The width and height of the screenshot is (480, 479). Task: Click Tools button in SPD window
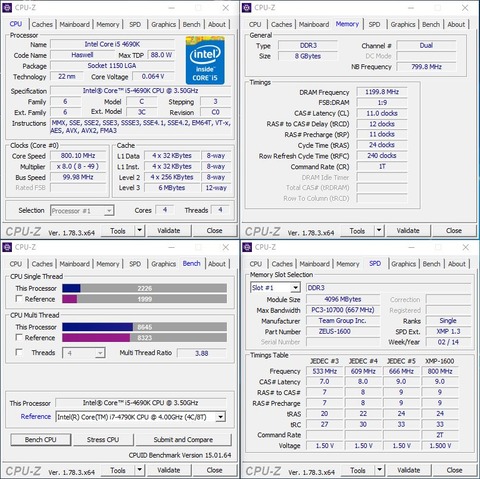point(358,470)
